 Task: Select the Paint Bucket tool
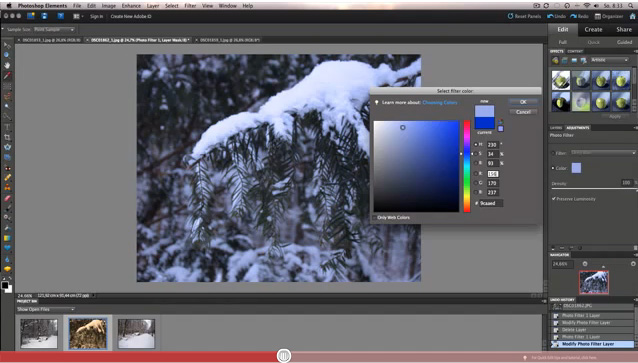[x=7, y=228]
